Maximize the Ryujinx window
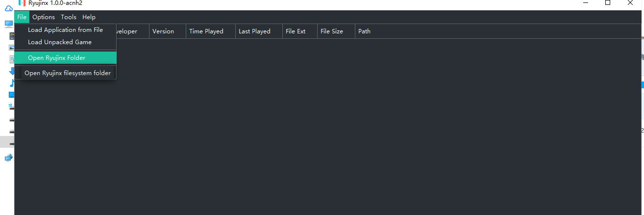644x215 pixels. [x=608, y=3]
